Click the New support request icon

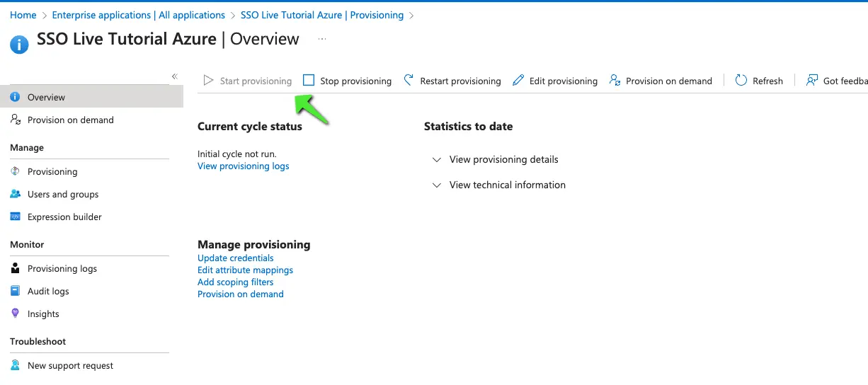coord(15,365)
